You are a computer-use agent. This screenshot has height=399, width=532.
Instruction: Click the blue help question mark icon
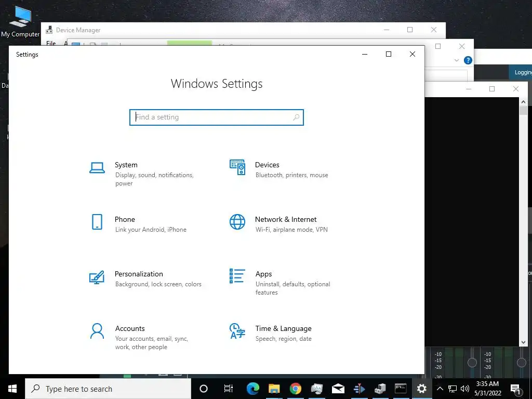coord(468,60)
